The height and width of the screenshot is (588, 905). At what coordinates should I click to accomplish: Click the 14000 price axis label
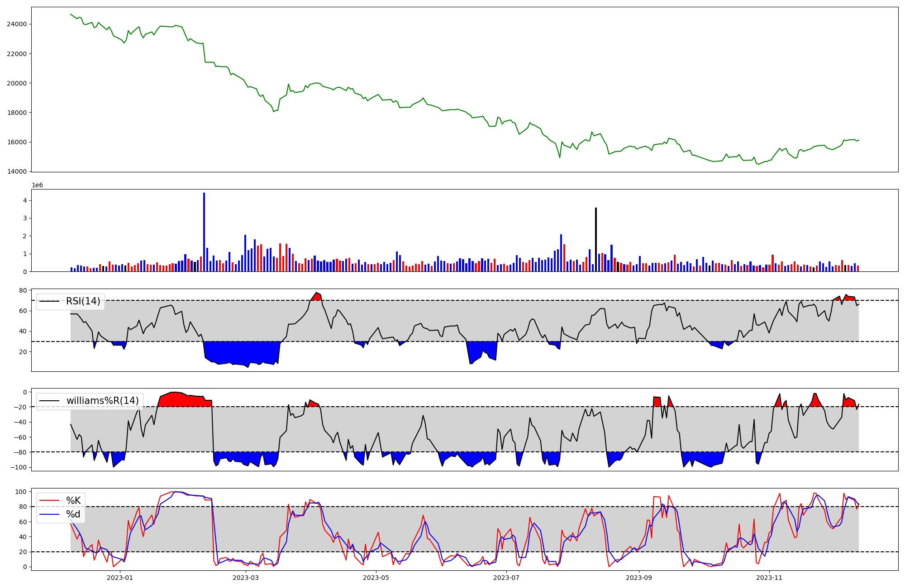(x=17, y=171)
